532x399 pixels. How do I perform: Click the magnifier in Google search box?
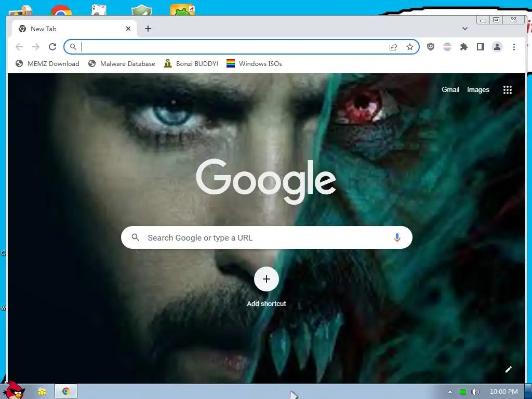(135, 237)
